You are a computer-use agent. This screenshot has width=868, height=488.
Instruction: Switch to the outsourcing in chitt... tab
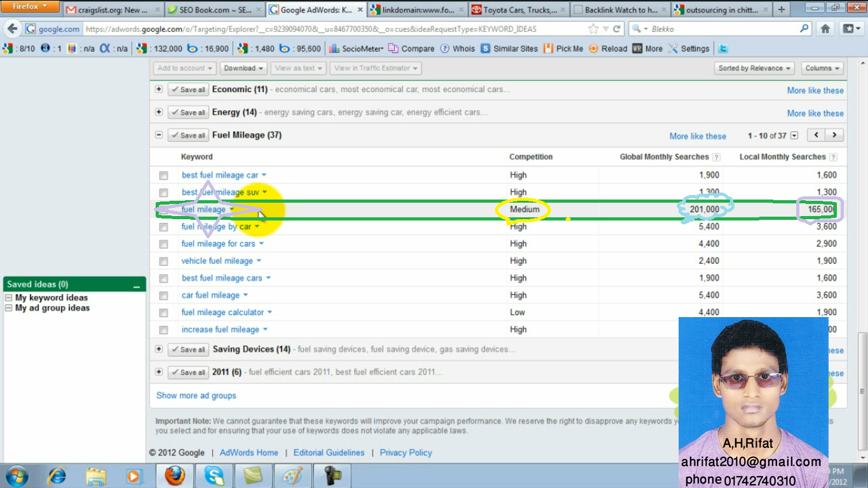click(721, 10)
